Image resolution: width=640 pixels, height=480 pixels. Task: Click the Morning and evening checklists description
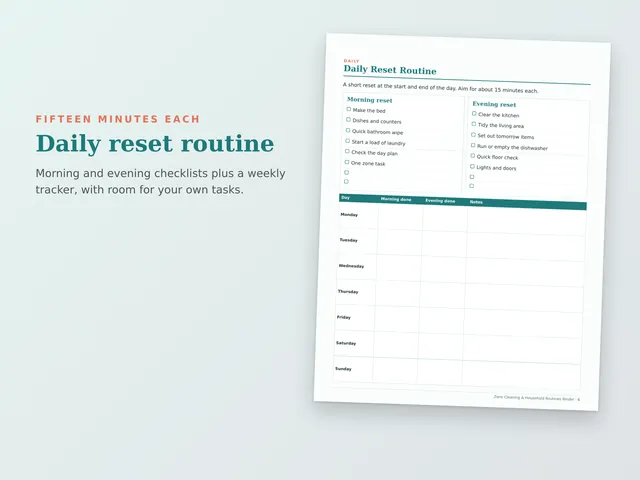[160, 182]
